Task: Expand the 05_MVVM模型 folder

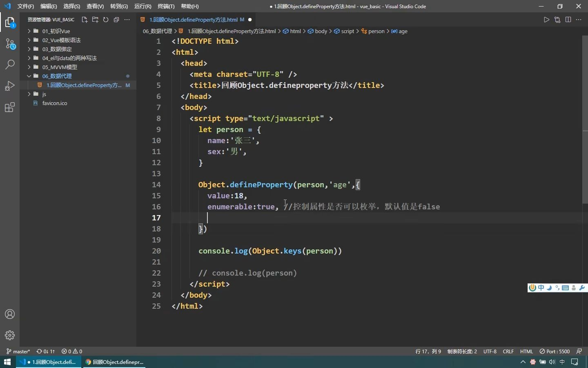Action: click(x=78, y=67)
